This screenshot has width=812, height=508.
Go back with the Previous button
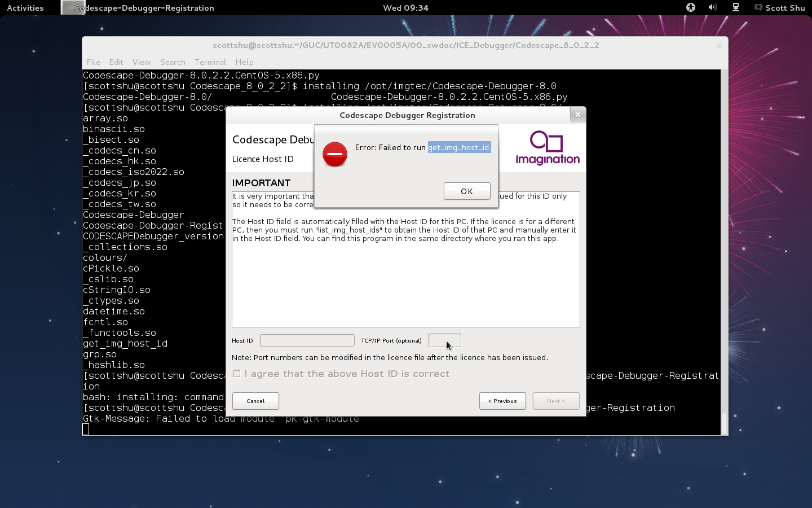tap(502, 401)
